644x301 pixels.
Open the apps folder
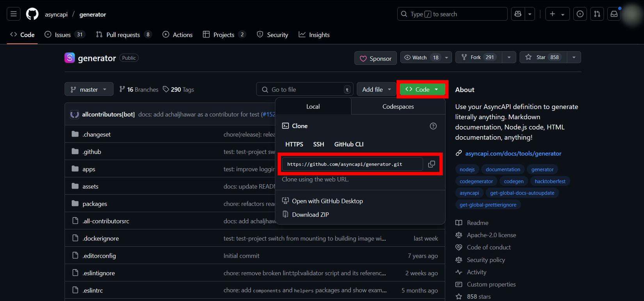[x=89, y=169]
